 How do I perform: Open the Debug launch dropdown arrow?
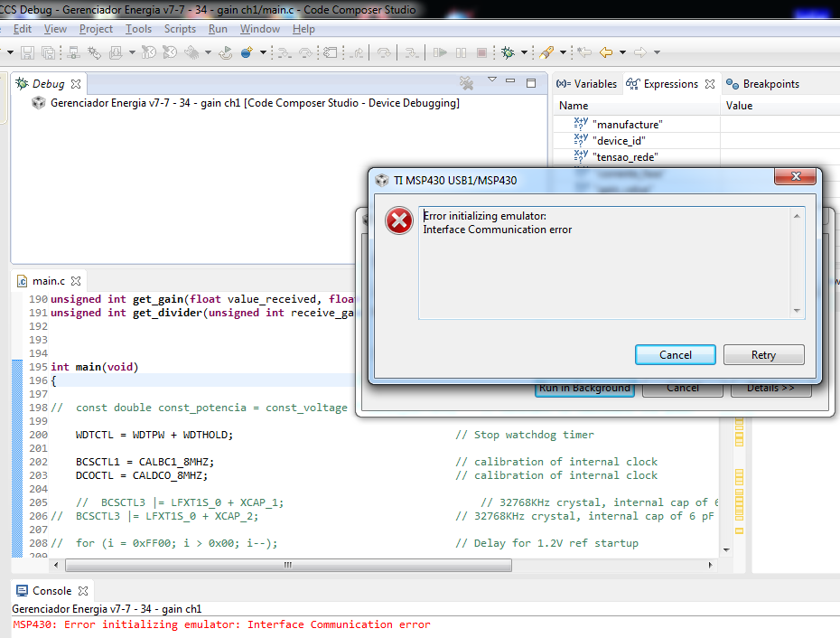pos(525,52)
